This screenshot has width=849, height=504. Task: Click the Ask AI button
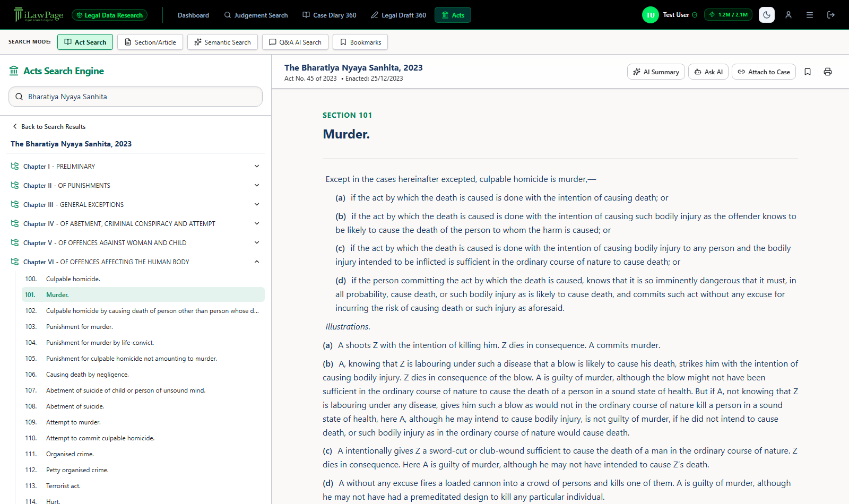click(x=708, y=72)
